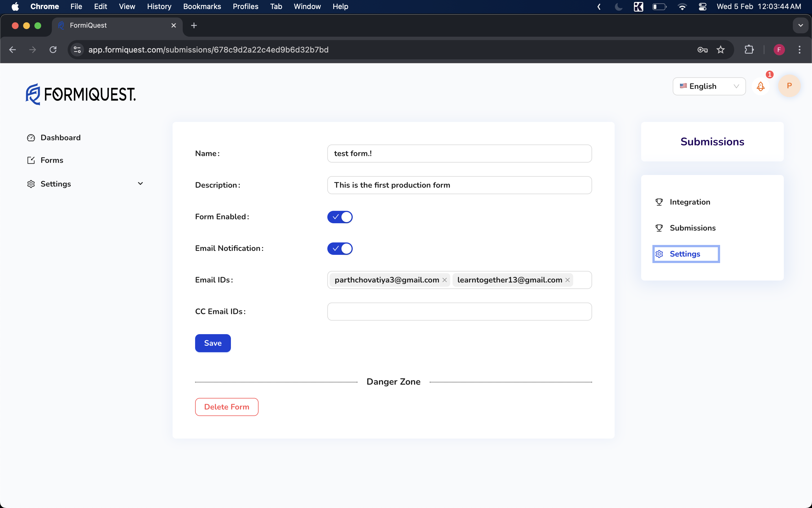Viewport: 812px width, 508px height.
Task: Open the Window menu
Action: click(x=307, y=6)
